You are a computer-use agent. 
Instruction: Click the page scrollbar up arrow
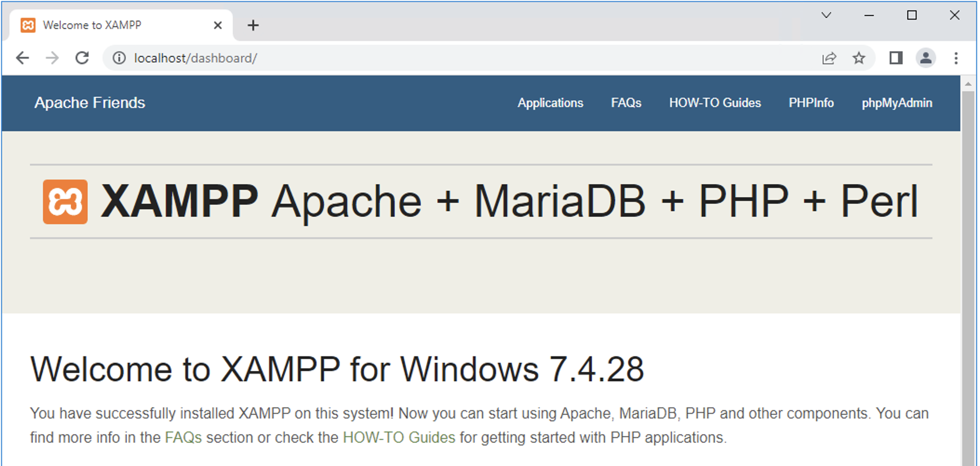coord(968,84)
